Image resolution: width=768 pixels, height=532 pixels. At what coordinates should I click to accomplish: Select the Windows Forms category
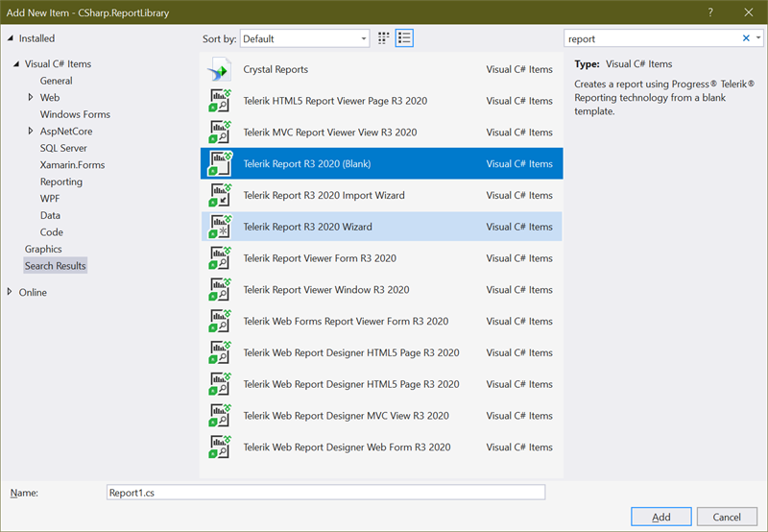coord(75,114)
